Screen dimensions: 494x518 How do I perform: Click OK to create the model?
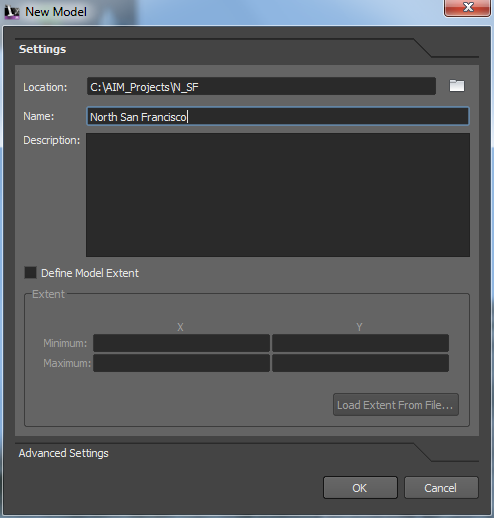360,488
